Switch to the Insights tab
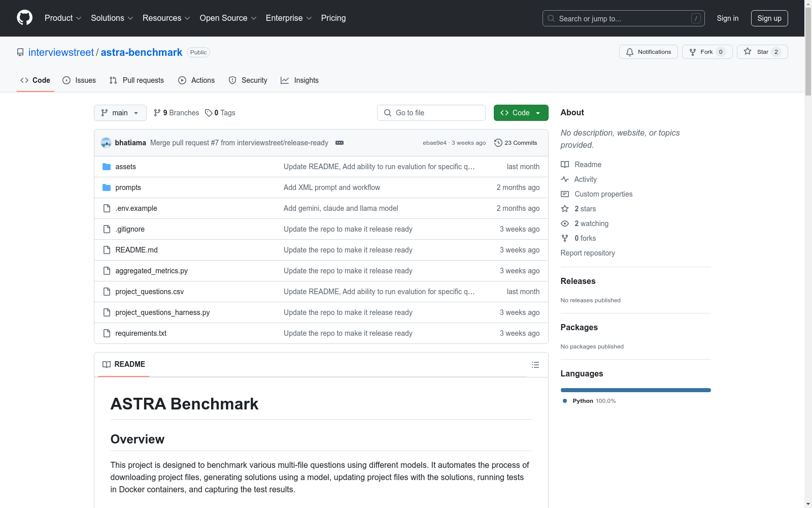 [299, 80]
